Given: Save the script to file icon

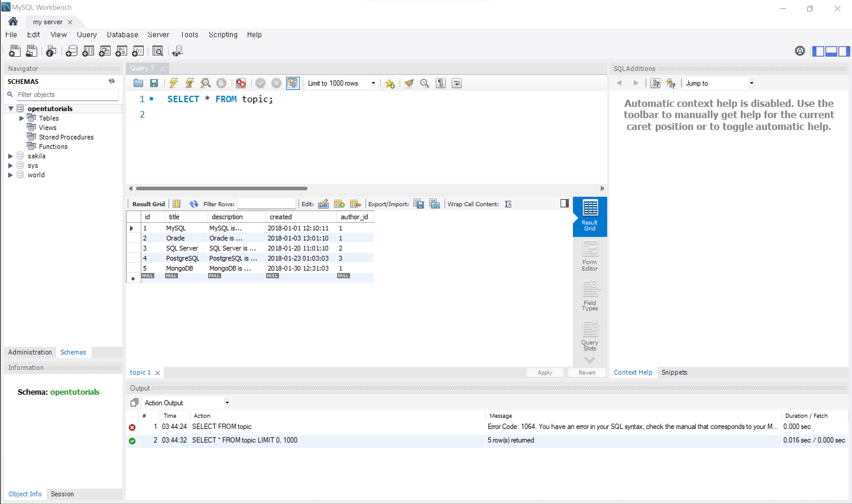Looking at the screenshot, I should pyautogui.click(x=154, y=83).
